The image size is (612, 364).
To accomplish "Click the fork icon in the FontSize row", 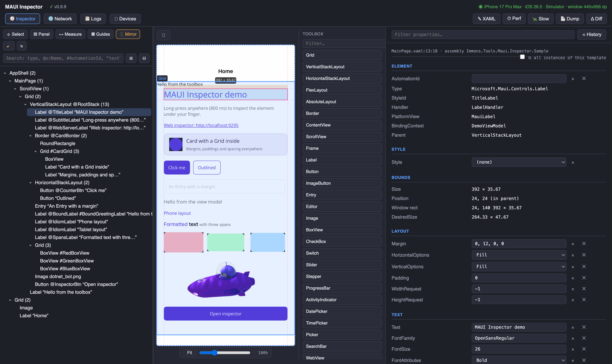I will point(573,349).
